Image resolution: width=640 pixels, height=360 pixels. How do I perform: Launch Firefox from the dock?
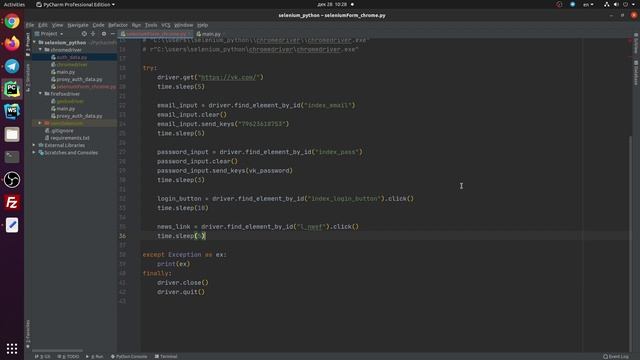(12, 43)
